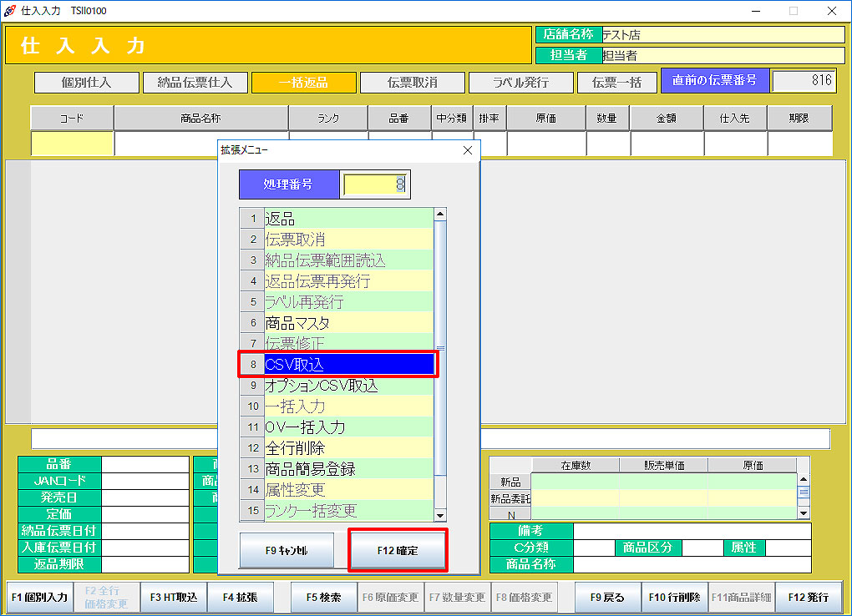The image size is (852, 616).
Task: Select 商品マスタ in the menu list
Action: [x=348, y=322]
